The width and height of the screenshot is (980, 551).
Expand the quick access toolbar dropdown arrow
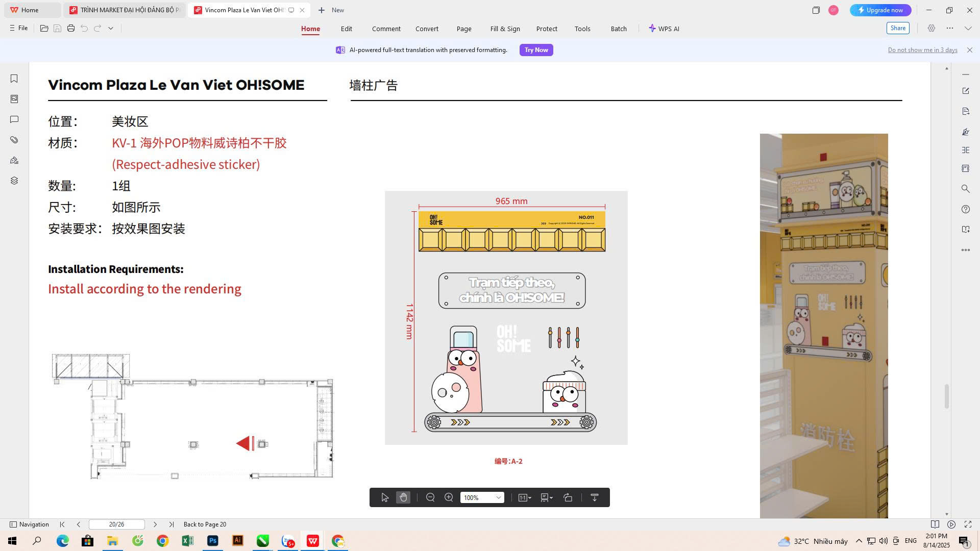pos(111,29)
